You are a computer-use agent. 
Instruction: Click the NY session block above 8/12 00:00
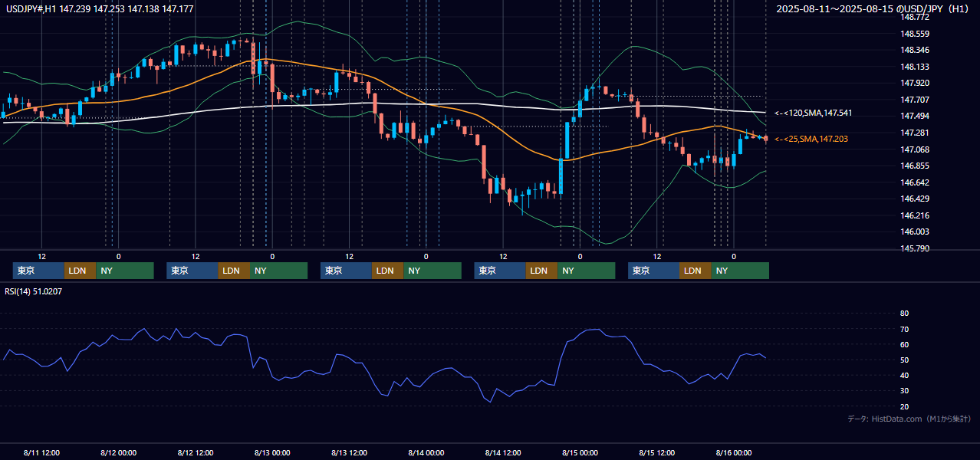pos(125,271)
